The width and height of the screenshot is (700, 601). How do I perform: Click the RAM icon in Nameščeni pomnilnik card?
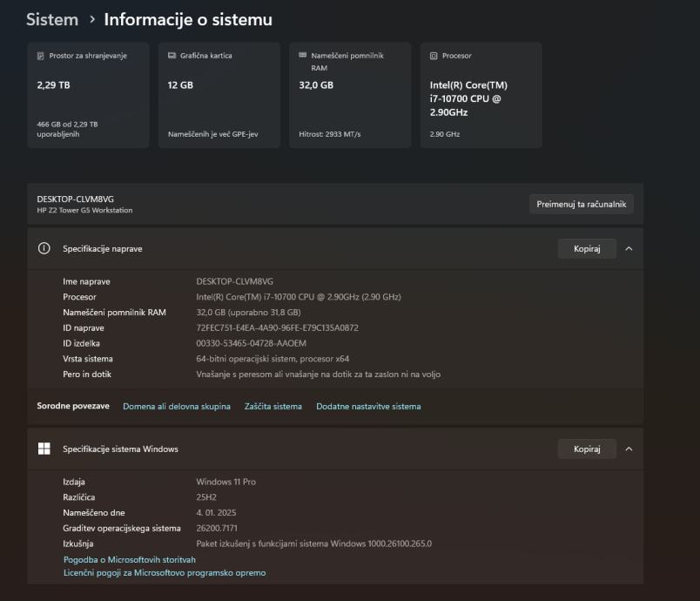pos(303,56)
